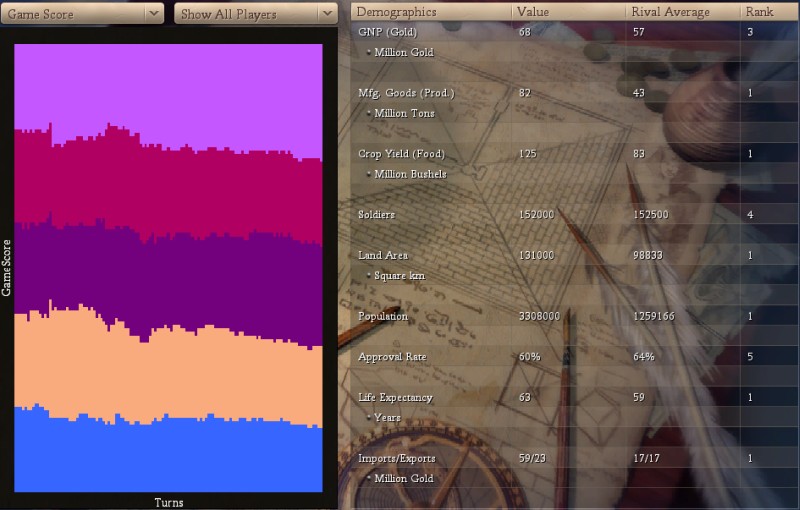The width and height of the screenshot is (800, 510).
Task: Click the Square km unit label
Action: coord(400,276)
